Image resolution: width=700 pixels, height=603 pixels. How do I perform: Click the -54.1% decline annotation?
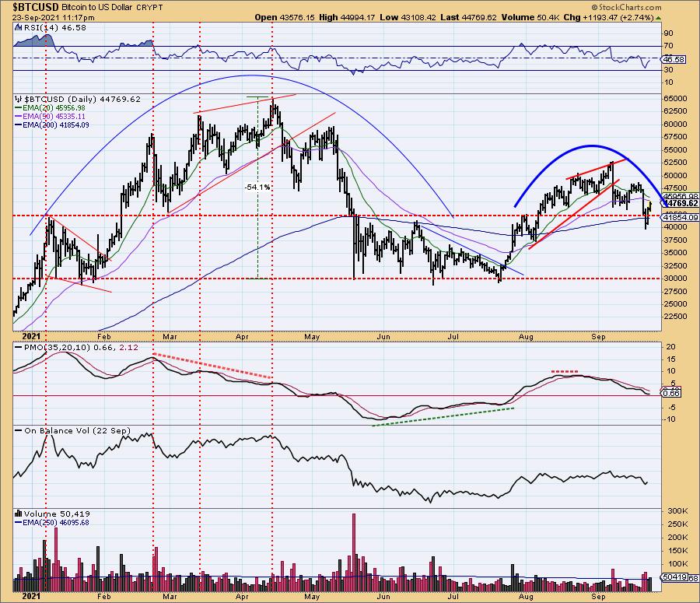point(257,188)
